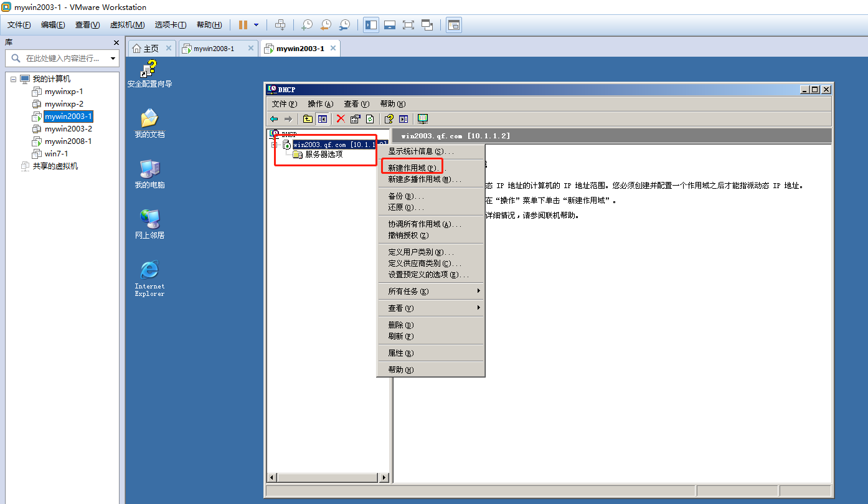The height and width of the screenshot is (504, 868).
Task: Click Send Ctrl+Alt+Del toolbar icon in VMware
Action: tap(280, 25)
